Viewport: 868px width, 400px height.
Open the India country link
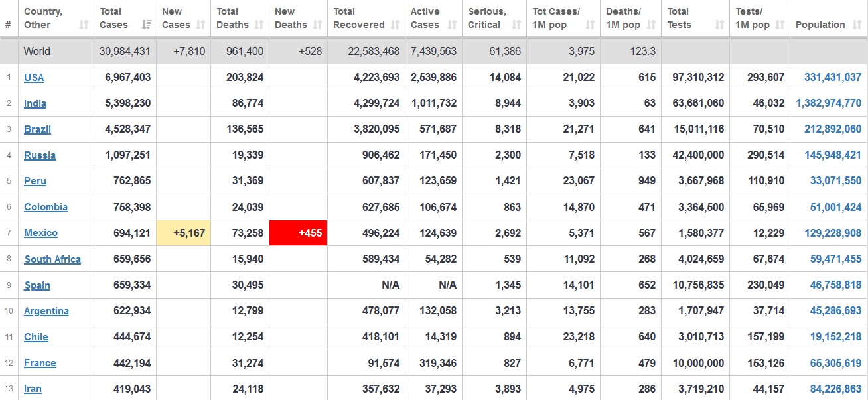[x=35, y=103]
